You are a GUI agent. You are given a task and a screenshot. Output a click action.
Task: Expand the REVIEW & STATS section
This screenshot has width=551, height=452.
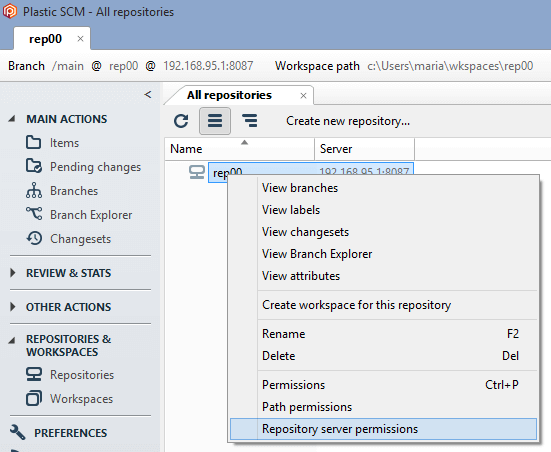pyautogui.click(x=13, y=273)
